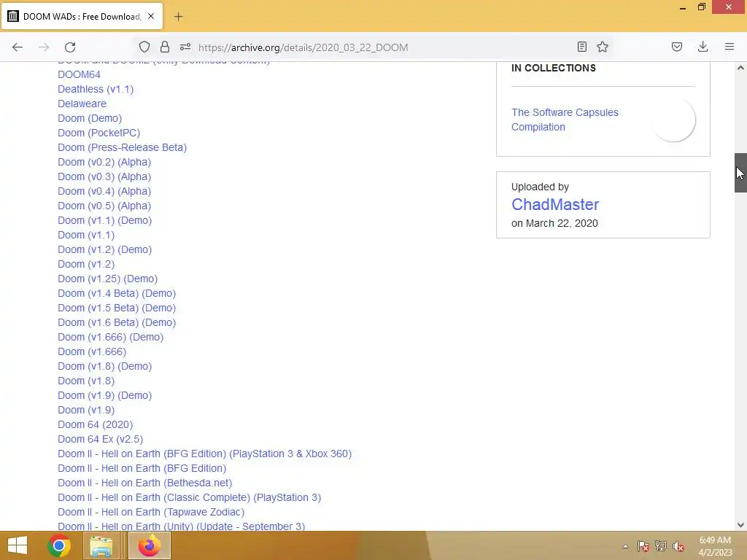747x560 pixels.
Task: Open Doom (v1.9) (Demo) link
Action: click(x=104, y=395)
